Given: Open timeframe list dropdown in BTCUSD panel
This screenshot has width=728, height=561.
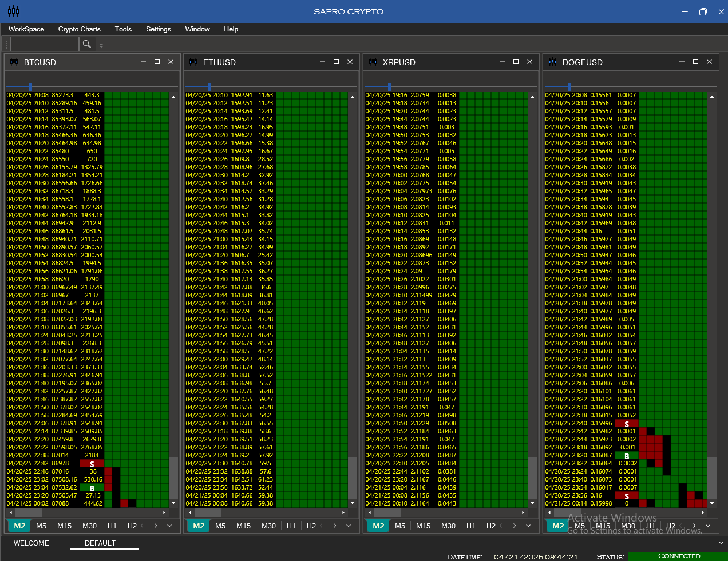Looking at the screenshot, I should tap(169, 526).
